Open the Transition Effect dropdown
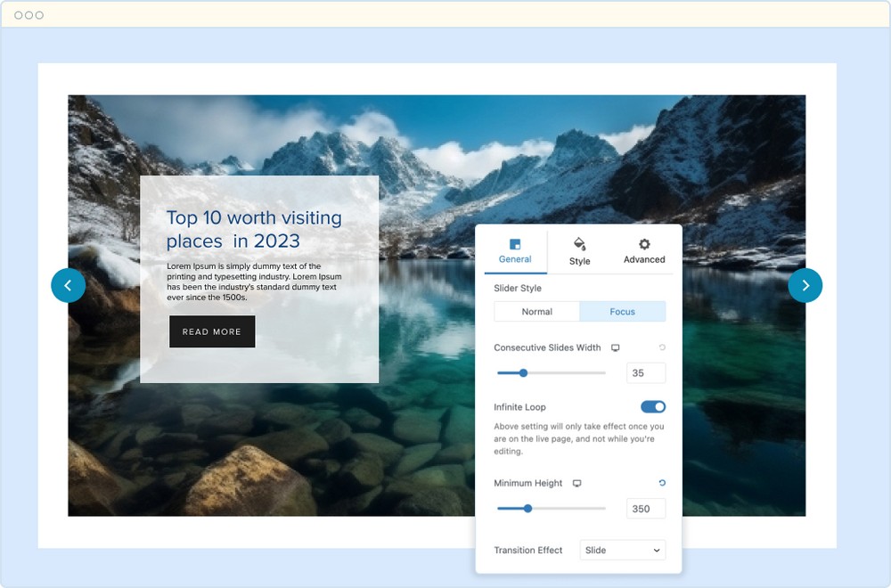Screen dimensions: 891x588 click(x=622, y=551)
